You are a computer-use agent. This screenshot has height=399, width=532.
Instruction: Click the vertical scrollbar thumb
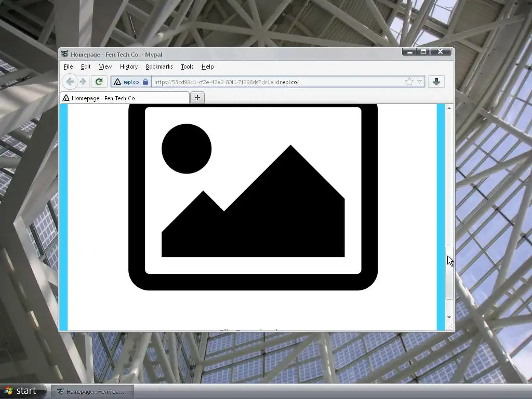tap(449, 273)
